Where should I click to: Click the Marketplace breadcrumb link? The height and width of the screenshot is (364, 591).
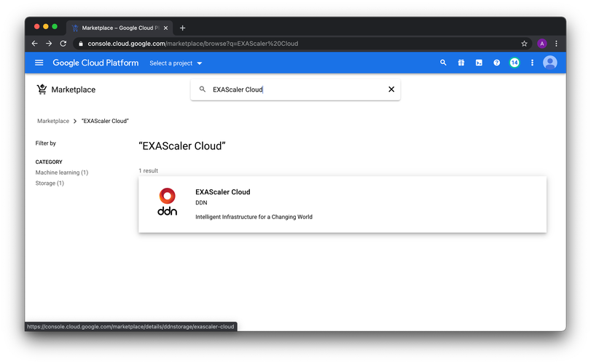[53, 121]
